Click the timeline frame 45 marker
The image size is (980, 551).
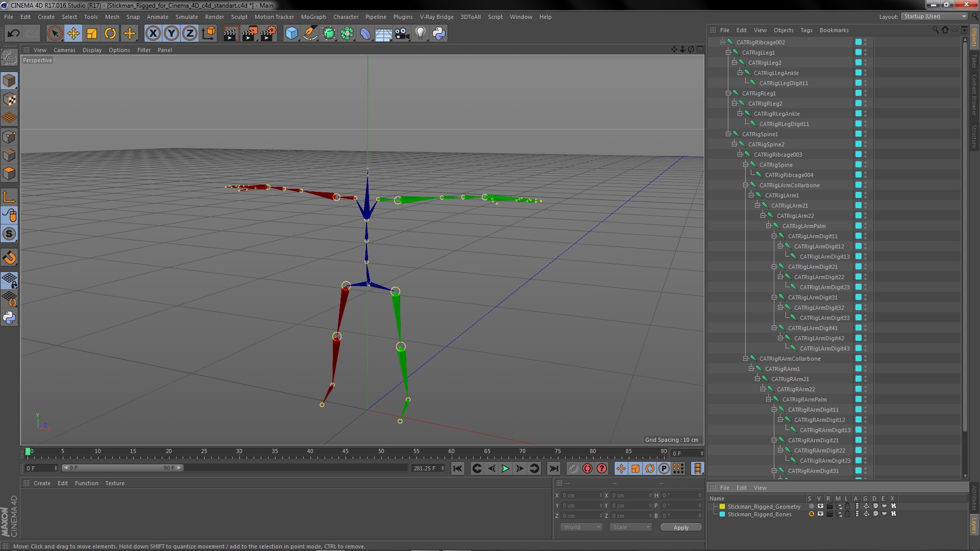(346, 452)
